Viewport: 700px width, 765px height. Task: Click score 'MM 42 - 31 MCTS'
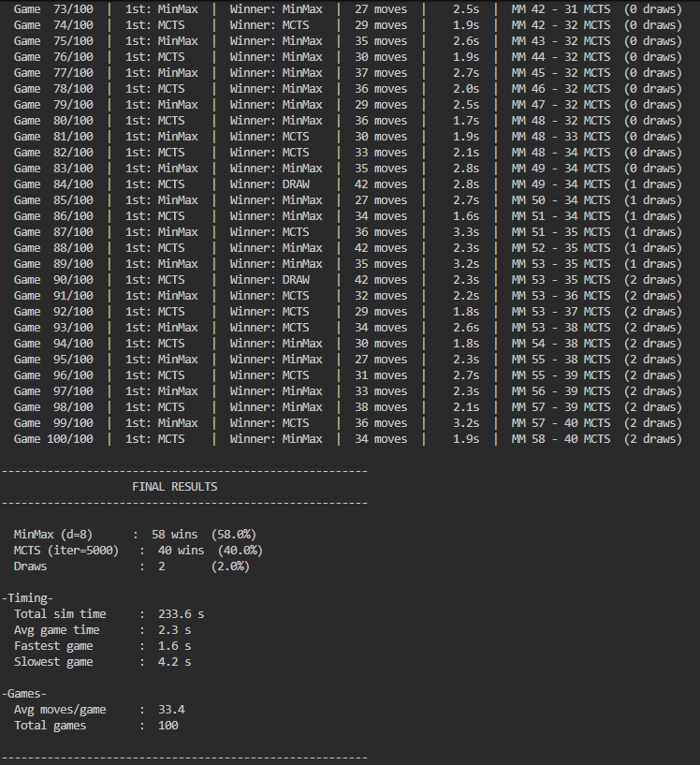point(561,9)
